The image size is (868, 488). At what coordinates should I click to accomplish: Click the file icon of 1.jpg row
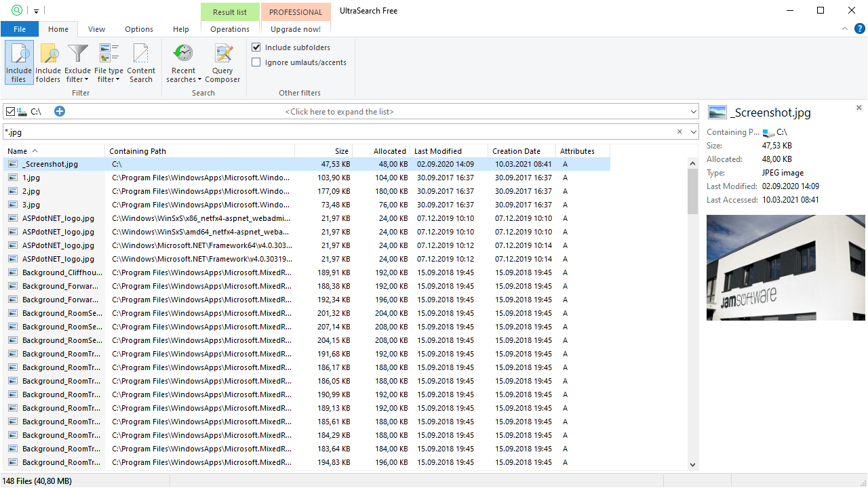13,178
